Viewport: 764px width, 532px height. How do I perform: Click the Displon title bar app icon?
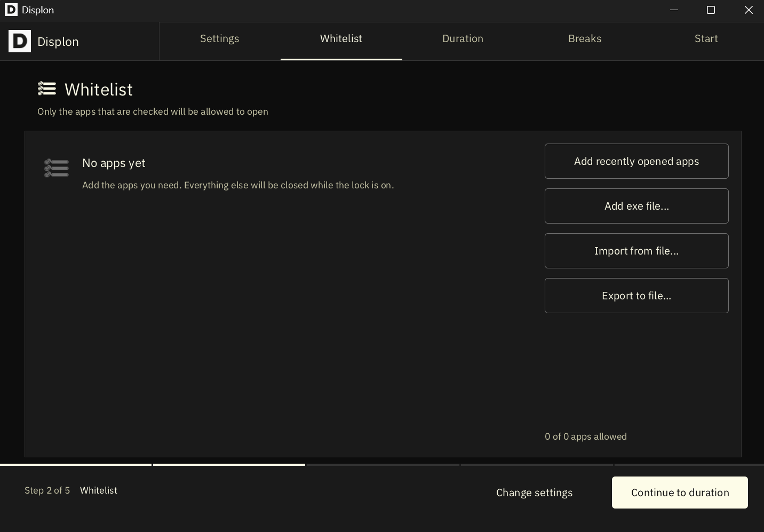coord(11,10)
